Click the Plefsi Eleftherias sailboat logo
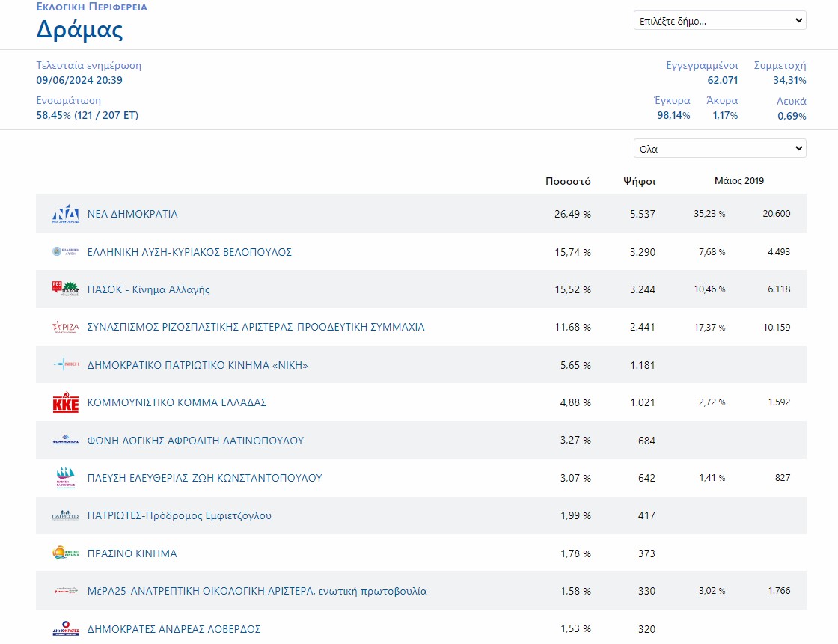Viewport: 838px width, 644px height. click(65, 478)
